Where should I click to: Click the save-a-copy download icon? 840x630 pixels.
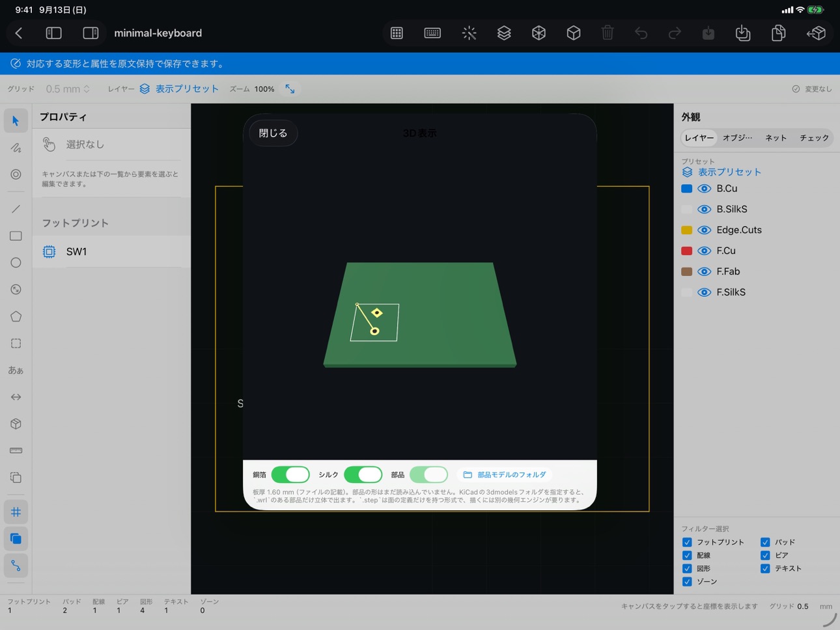point(743,33)
